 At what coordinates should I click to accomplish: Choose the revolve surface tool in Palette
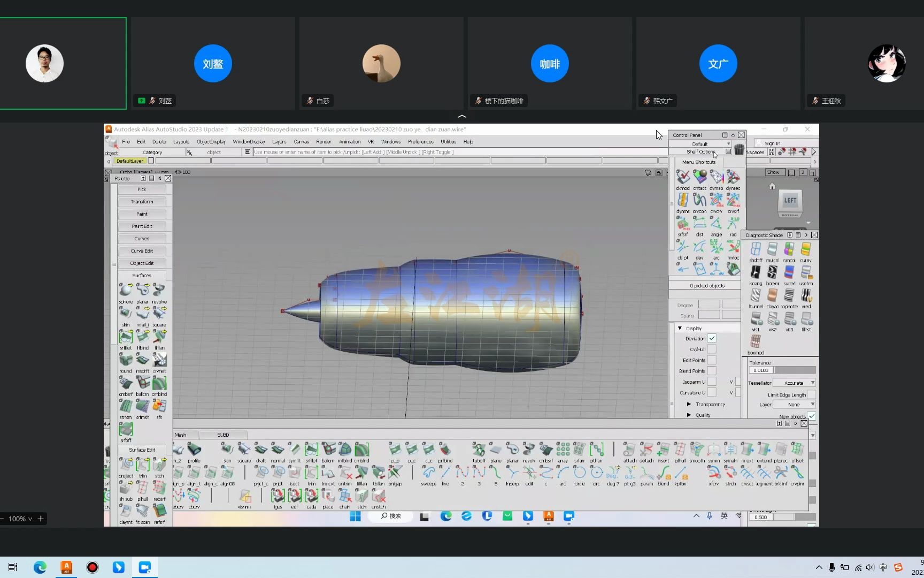159,291
